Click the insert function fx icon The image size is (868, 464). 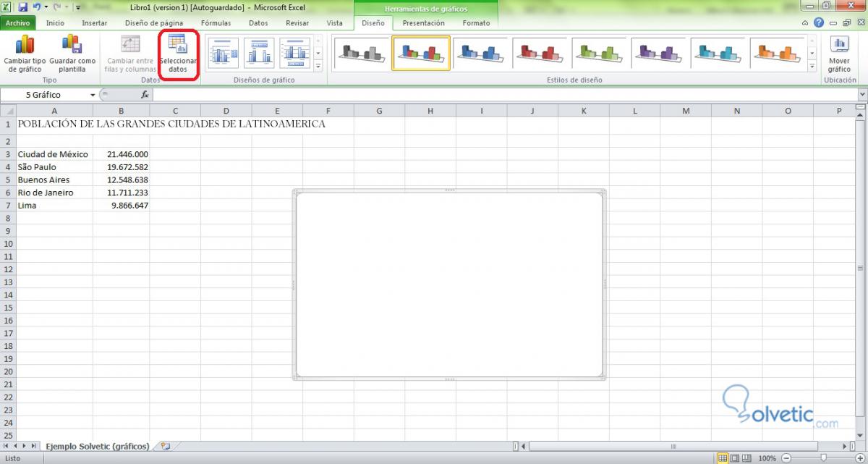pyautogui.click(x=145, y=95)
